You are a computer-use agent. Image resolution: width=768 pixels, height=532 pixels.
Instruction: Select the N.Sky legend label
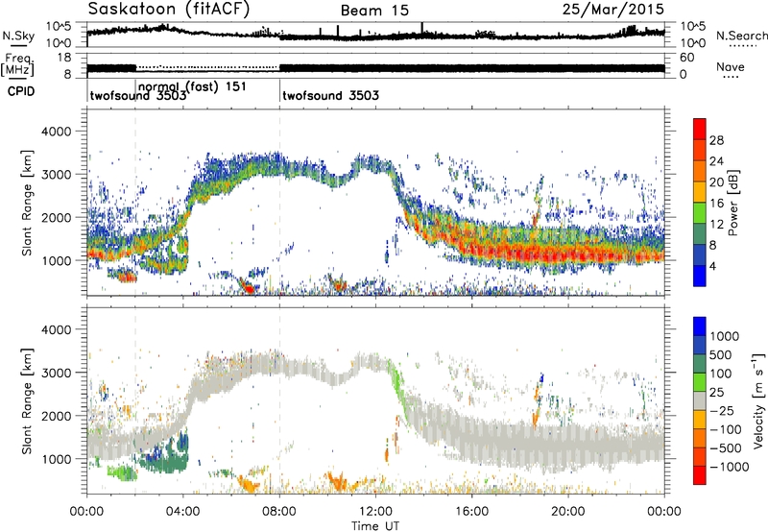[x=18, y=36]
